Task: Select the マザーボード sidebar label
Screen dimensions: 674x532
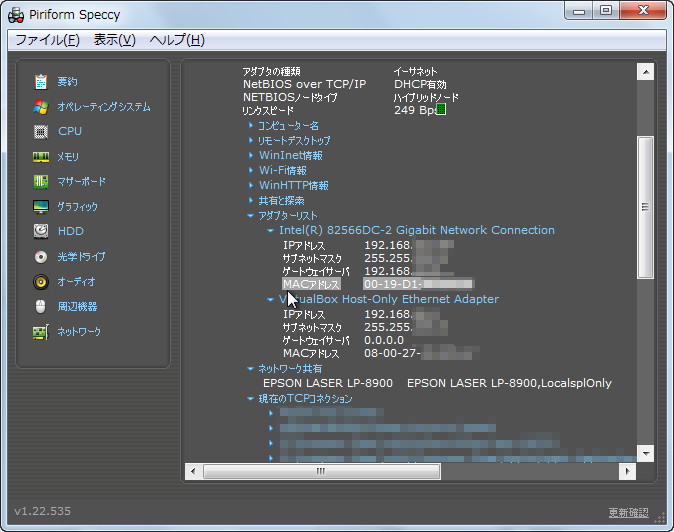Action: coord(82,182)
